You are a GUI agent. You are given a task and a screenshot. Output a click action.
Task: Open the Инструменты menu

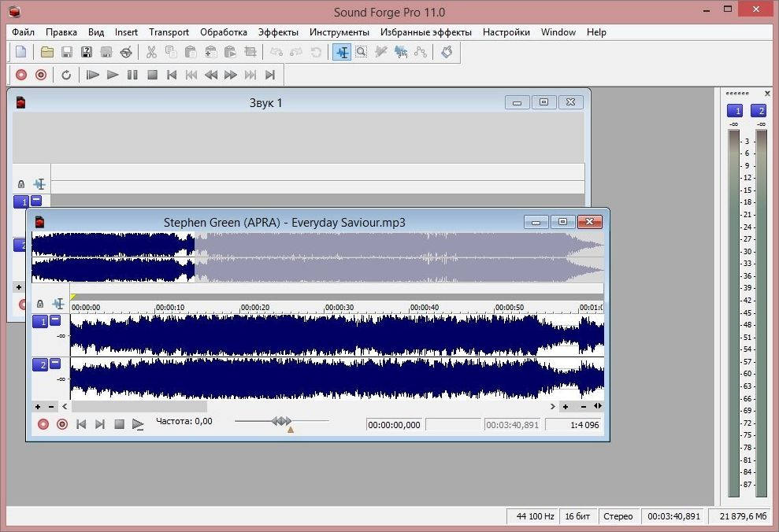click(x=339, y=32)
